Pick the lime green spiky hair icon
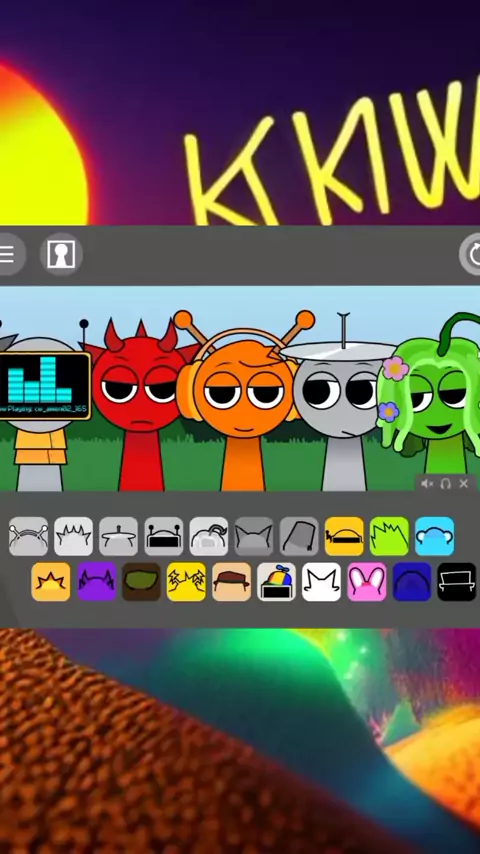Image resolution: width=480 pixels, height=854 pixels. click(x=389, y=536)
